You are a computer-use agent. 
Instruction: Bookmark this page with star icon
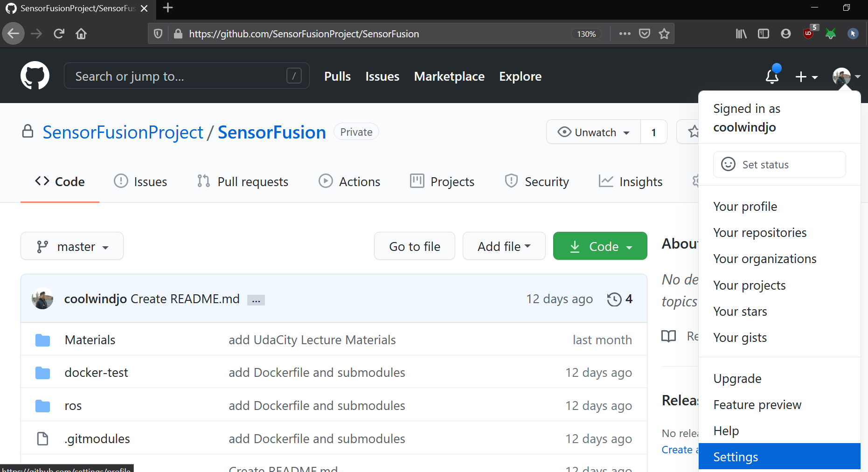[x=664, y=34]
